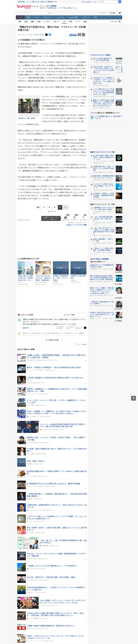Expand the 返信 2件 replies on the first comment

click(x=26, y=328)
